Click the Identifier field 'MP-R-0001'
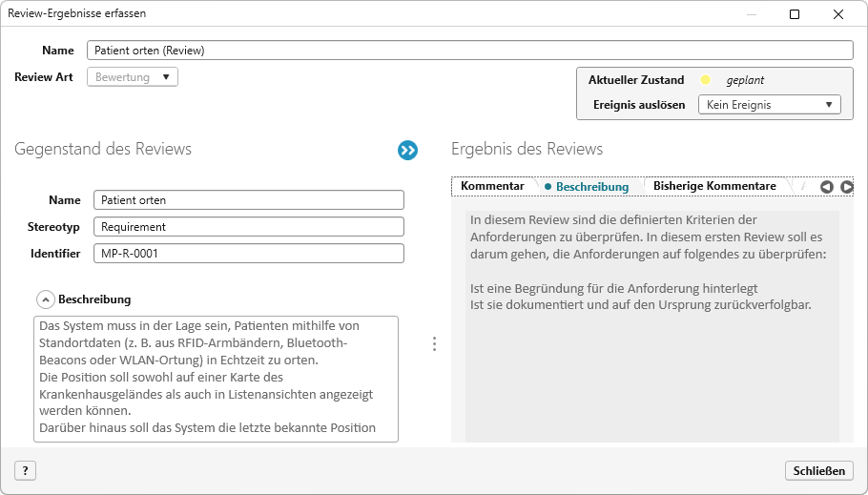This screenshot has width=868, height=495. click(249, 253)
